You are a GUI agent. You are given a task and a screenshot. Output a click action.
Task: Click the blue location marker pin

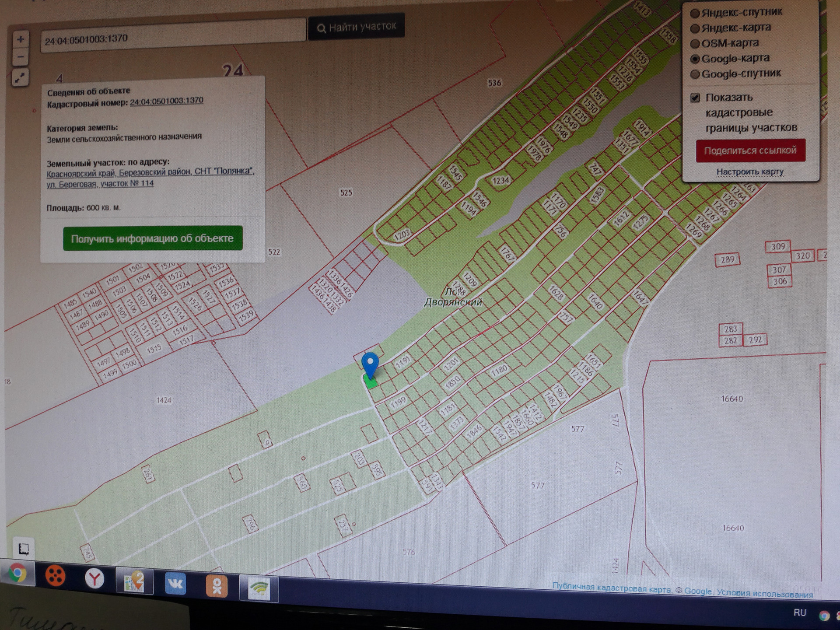pyautogui.click(x=370, y=364)
